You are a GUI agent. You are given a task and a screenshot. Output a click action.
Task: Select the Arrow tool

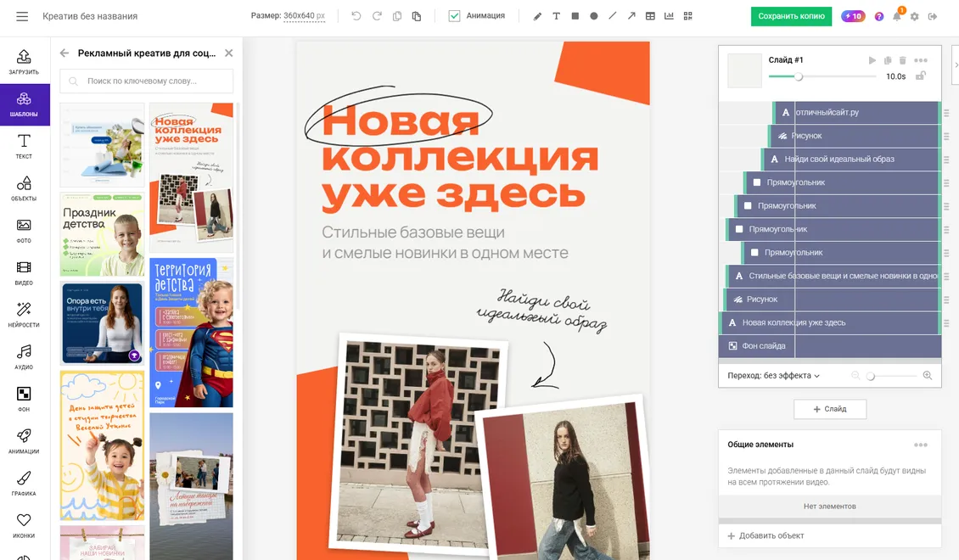631,16
